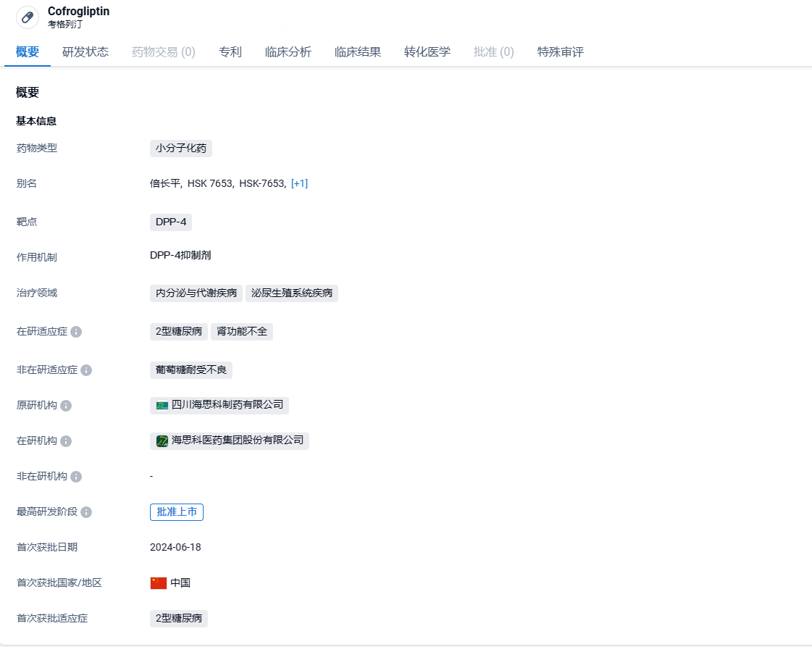Image resolution: width=812 pixels, height=647 pixels.
Task: Click the 小分子化药 drug type tag
Action: pyautogui.click(x=181, y=148)
